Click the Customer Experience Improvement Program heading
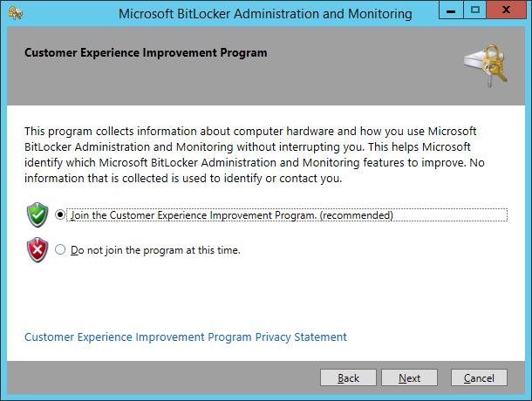 (146, 53)
